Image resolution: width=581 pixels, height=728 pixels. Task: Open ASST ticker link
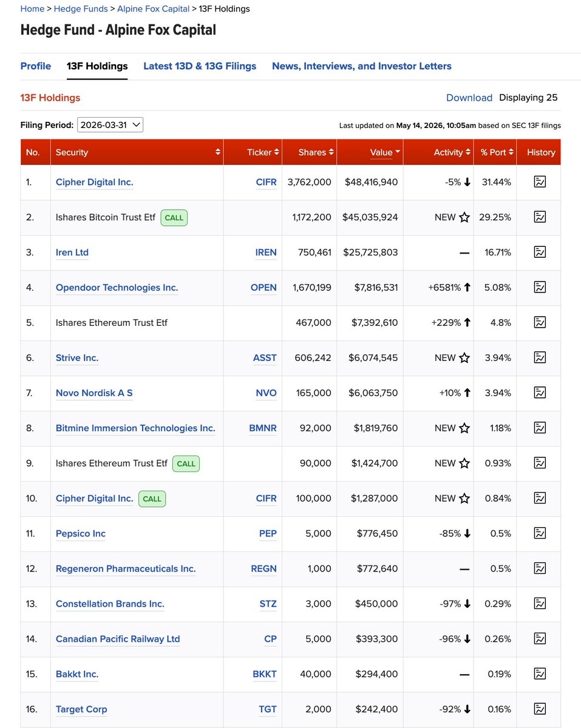(x=265, y=358)
